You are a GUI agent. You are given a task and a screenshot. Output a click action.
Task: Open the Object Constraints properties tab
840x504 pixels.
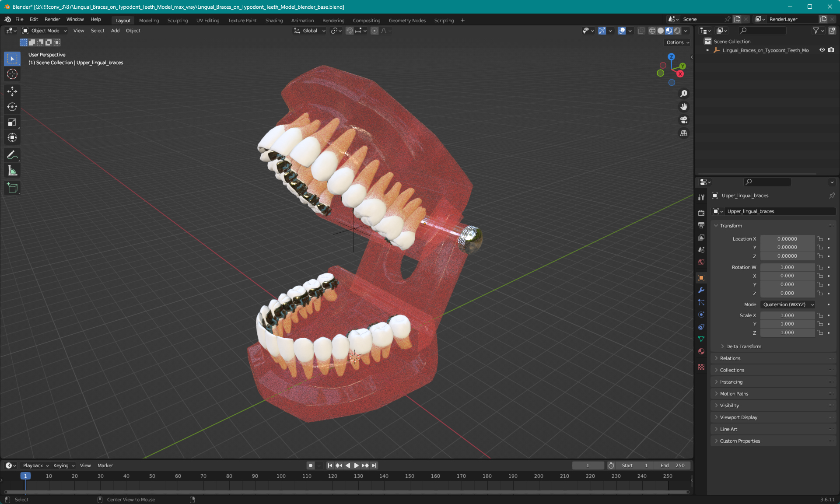click(701, 327)
